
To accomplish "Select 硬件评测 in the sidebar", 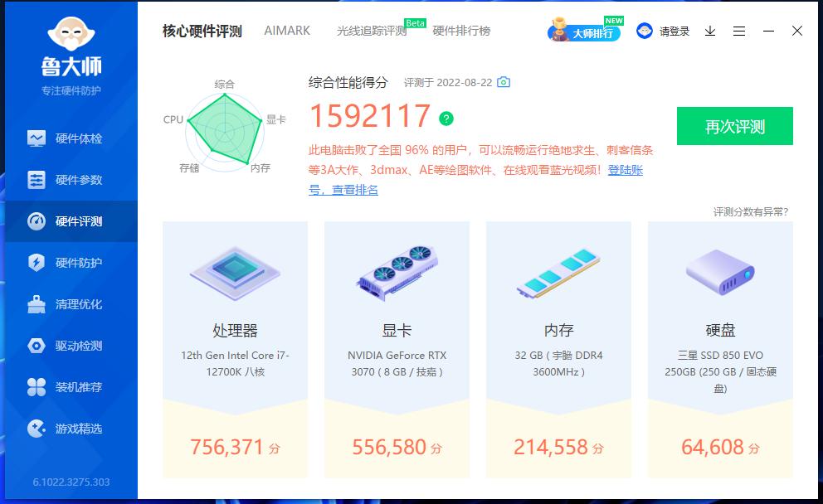I will click(71, 221).
